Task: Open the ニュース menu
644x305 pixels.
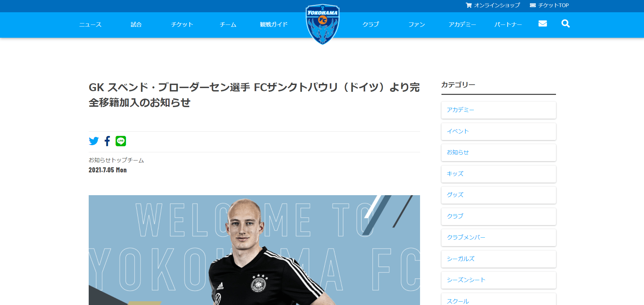Action: 90,24
